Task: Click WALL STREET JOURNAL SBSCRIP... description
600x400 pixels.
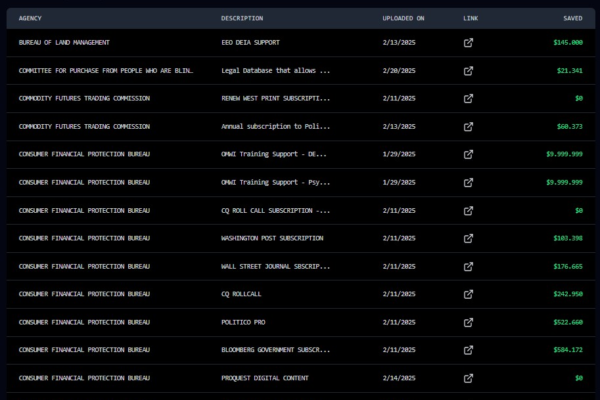Action: pos(276,266)
